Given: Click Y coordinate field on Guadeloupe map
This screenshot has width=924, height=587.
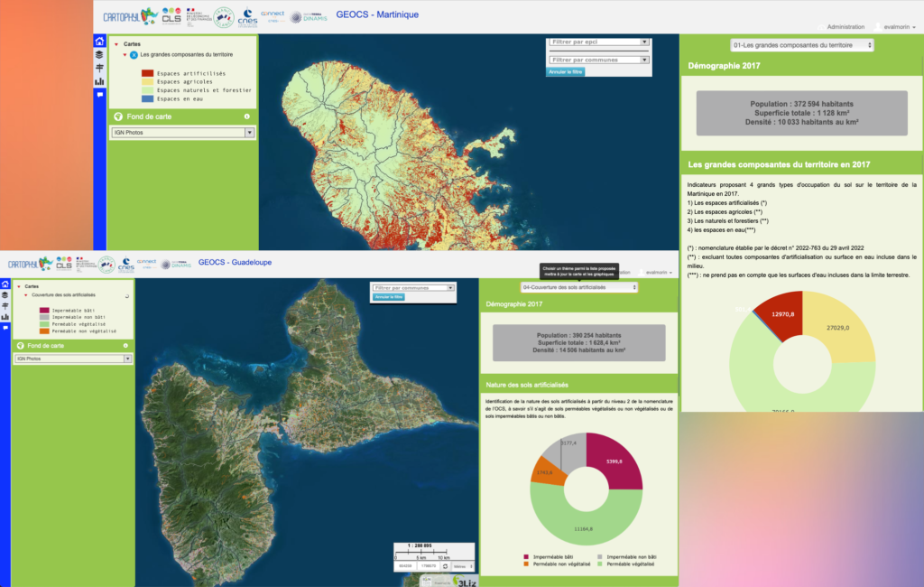Looking at the screenshot, I should [x=429, y=566].
